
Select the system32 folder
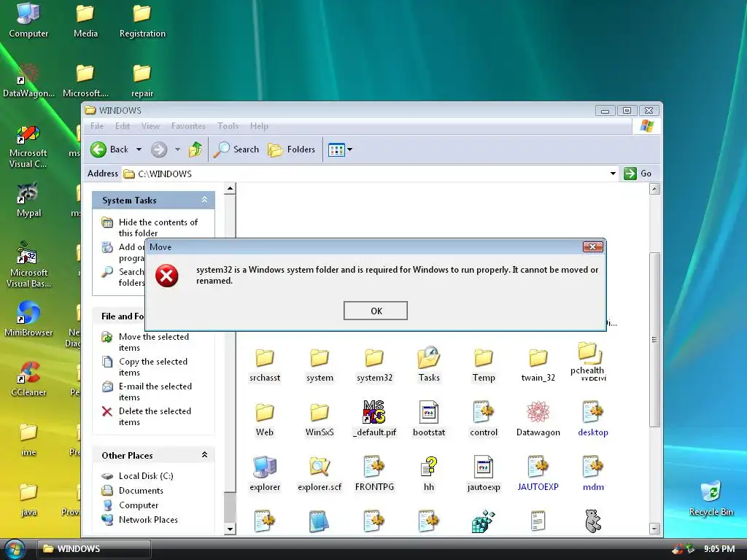pyautogui.click(x=374, y=365)
